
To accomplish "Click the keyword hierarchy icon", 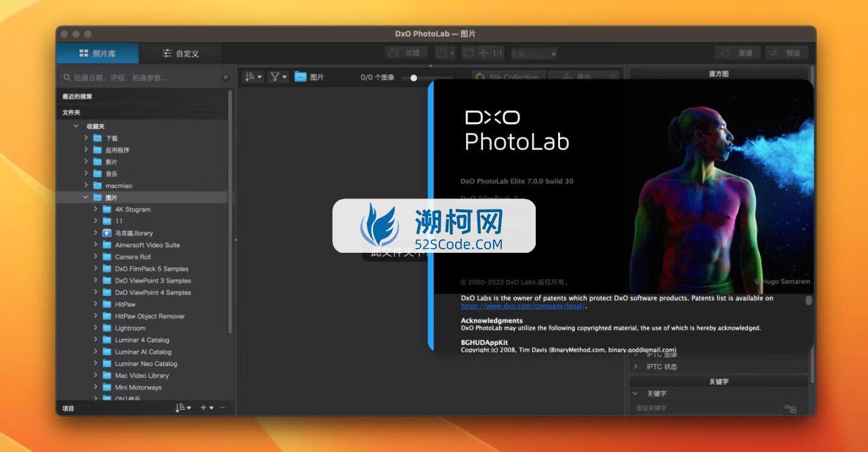I will click(790, 409).
